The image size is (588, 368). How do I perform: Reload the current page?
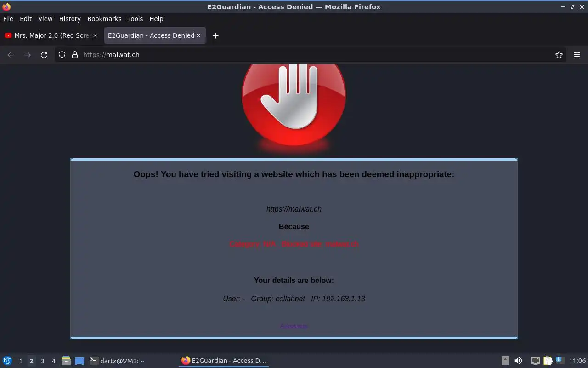tap(44, 55)
